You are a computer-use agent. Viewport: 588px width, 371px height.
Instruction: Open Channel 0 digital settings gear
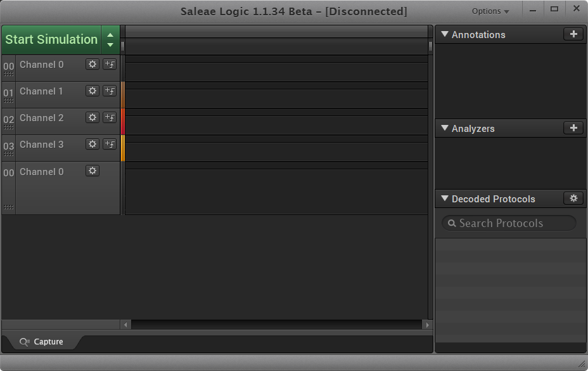click(93, 64)
